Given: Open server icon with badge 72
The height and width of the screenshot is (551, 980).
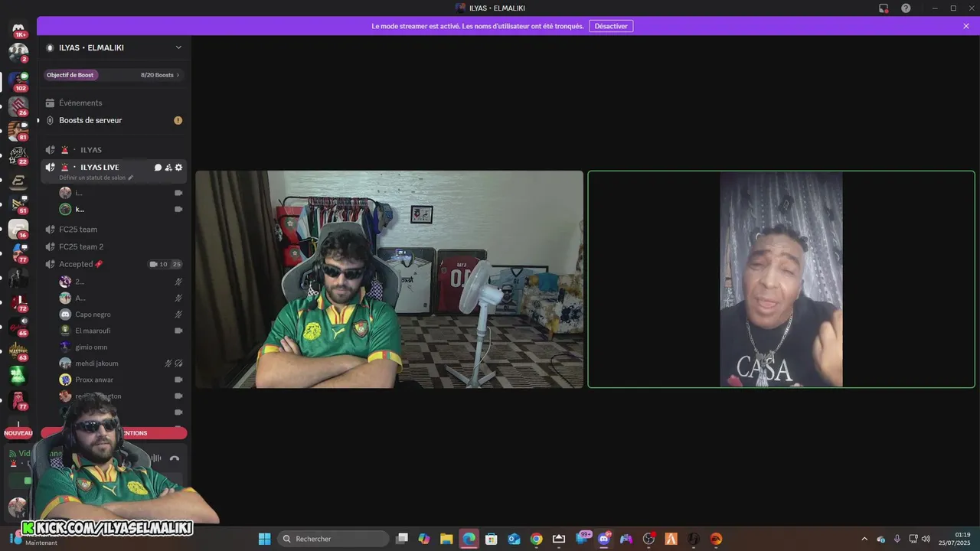Looking at the screenshot, I should (18, 302).
